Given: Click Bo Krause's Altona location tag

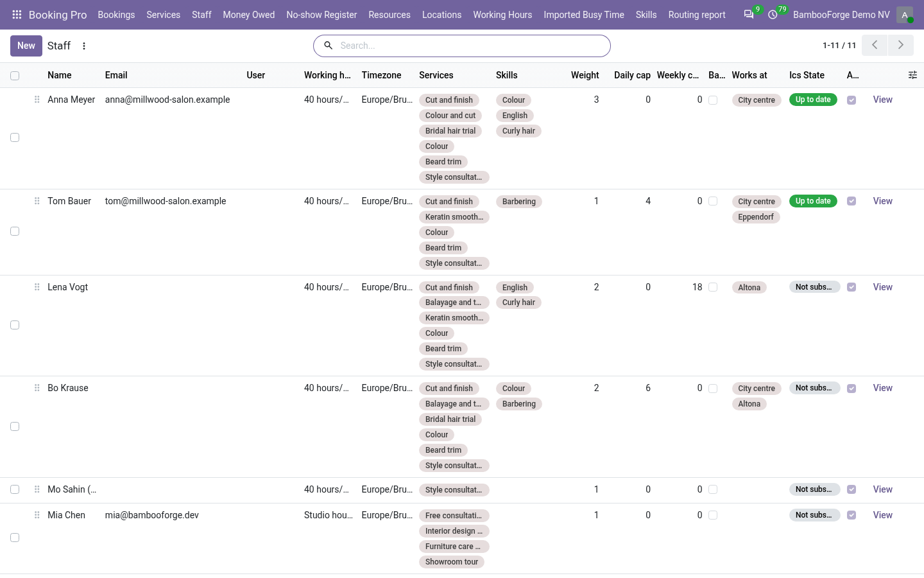Looking at the screenshot, I should (x=749, y=404).
